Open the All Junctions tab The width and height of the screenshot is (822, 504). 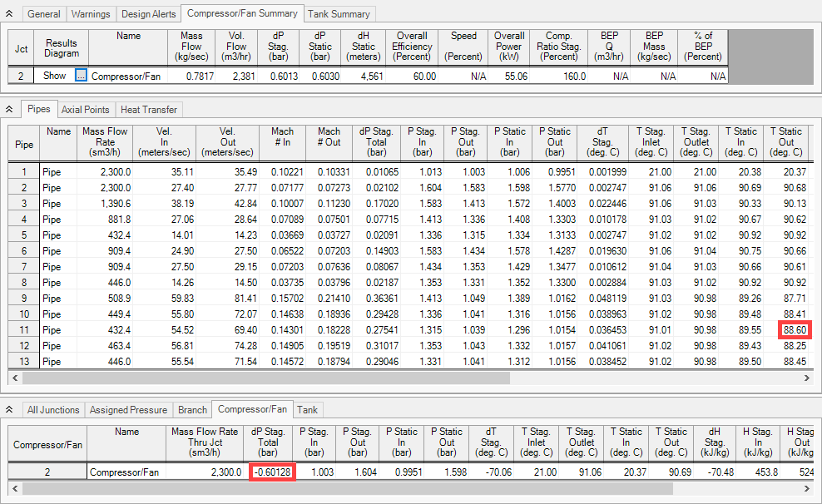[53, 409]
